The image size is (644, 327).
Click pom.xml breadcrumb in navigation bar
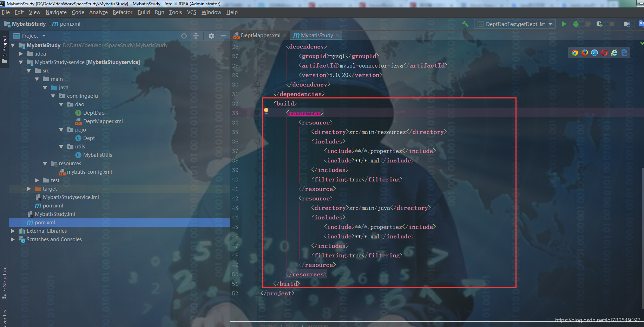[x=66, y=24]
